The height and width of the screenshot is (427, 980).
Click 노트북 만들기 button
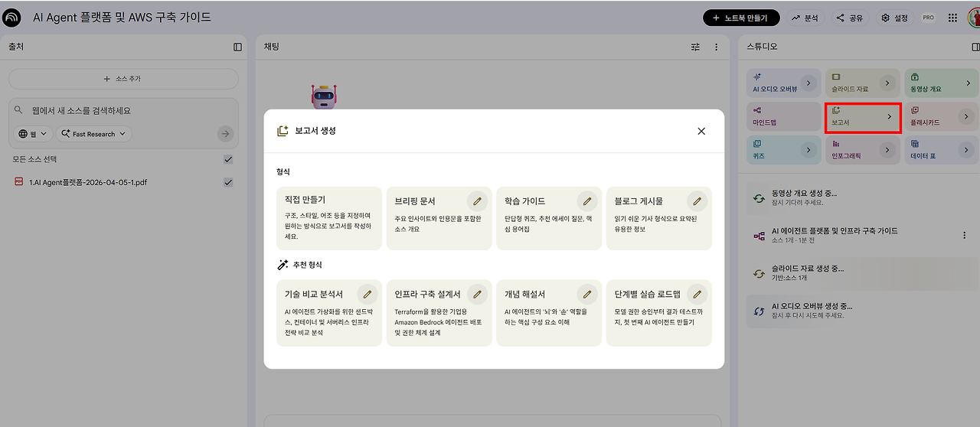(x=741, y=18)
